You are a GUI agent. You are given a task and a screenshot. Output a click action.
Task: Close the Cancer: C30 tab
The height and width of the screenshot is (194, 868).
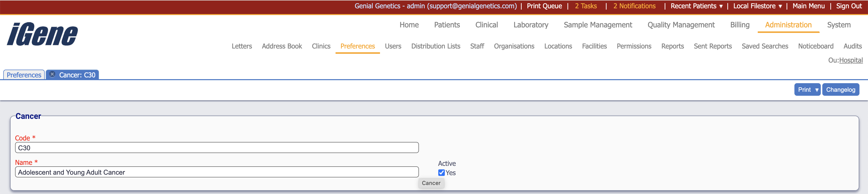[x=52, y=74]
